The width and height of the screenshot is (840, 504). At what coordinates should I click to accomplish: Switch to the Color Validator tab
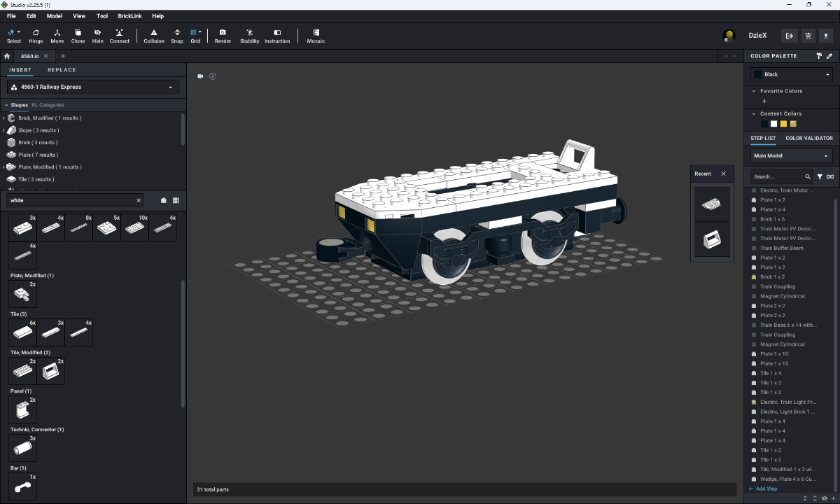(808, 138)
